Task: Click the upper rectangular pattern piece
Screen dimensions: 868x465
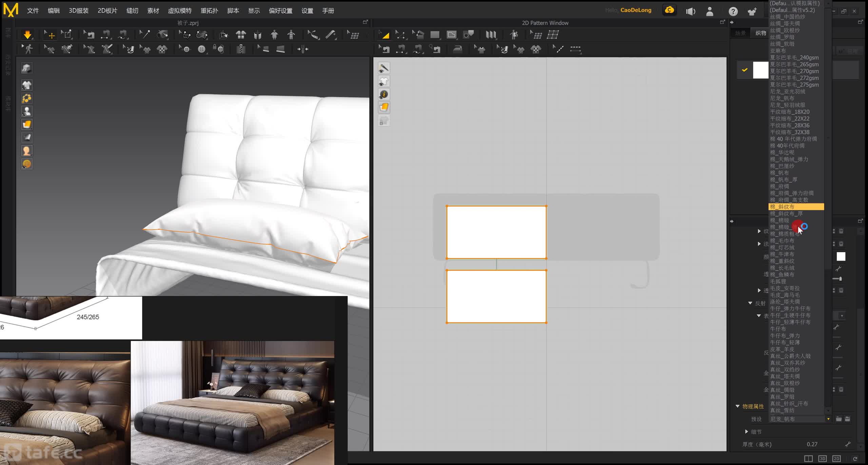Action: click(496, 232)
